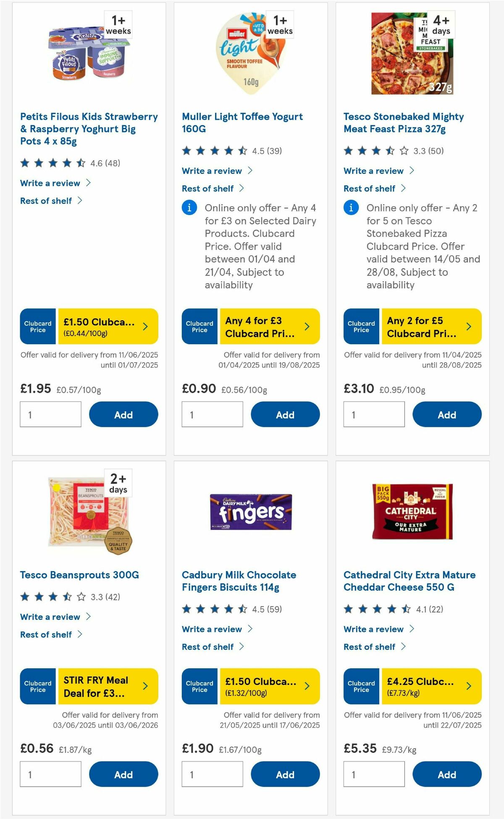This screenshot has height=819, width=504.
Task: Click quantity field for Tesco Beansprouts
Action: (50, 774)
